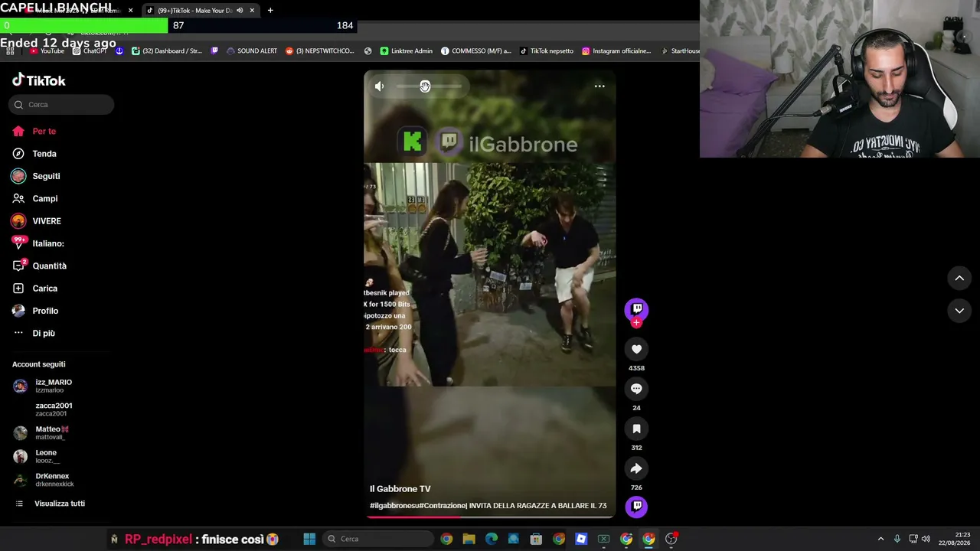Screen dimensions: 980x551
Task: Open Microsoft Edge from the taskbar
Action: (x=492, y=539)
